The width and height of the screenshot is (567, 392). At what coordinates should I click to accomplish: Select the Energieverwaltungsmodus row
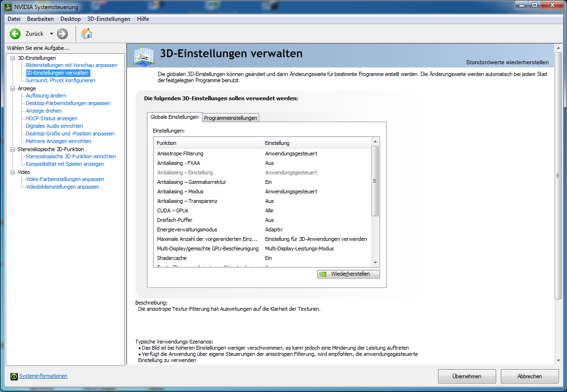(263, 229)
